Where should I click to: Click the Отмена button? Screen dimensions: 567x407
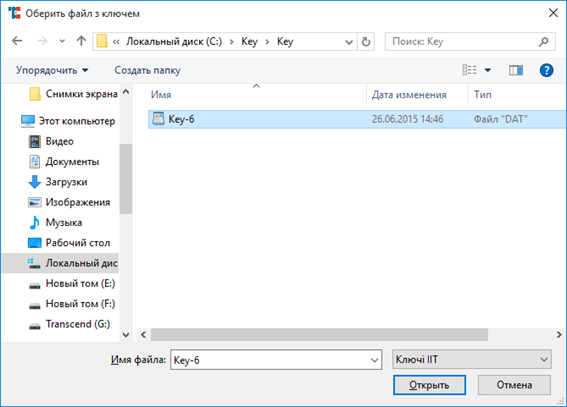click(x=514, y=385)
